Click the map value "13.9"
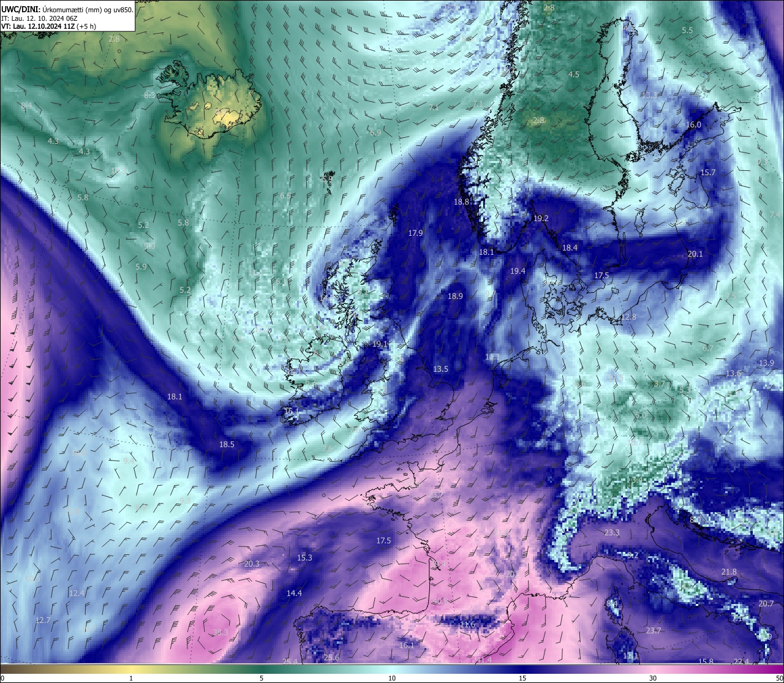The width and height of the screenshot is (784, 683). [x=766, y=363]
